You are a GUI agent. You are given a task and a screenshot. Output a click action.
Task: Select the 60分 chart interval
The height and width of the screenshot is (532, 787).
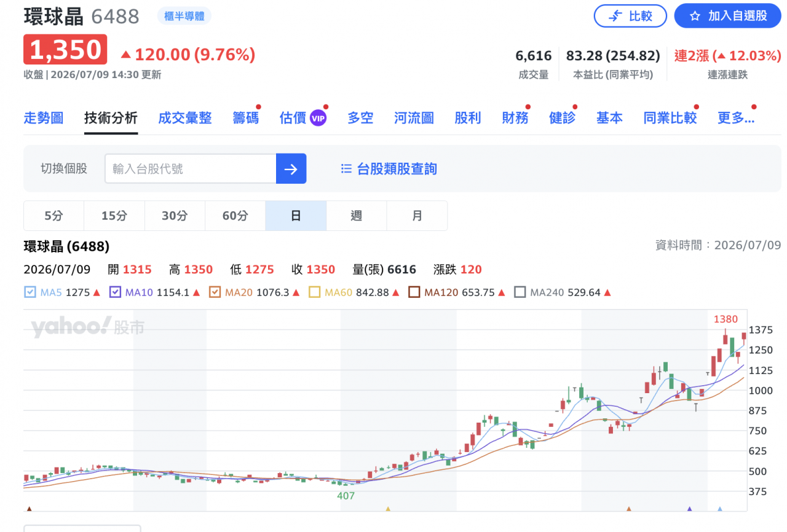pyautogui.click(x=235, y=216)
